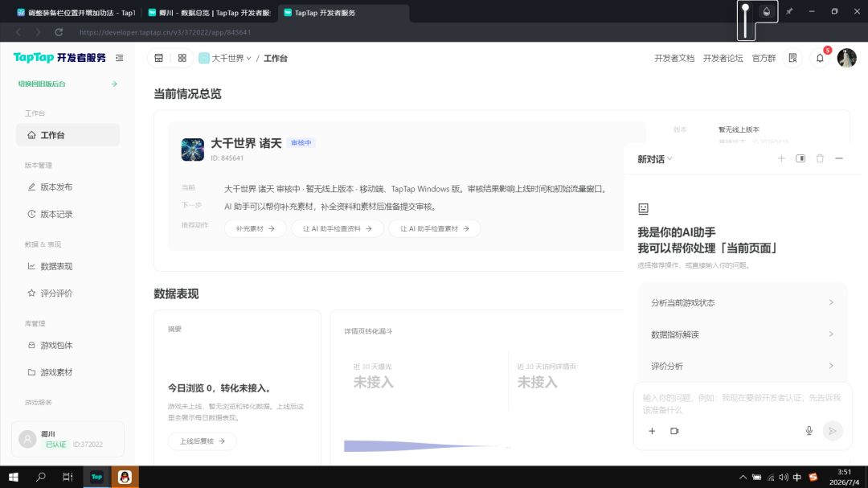Toggle the 中 input method indicator

click(797, 477)
